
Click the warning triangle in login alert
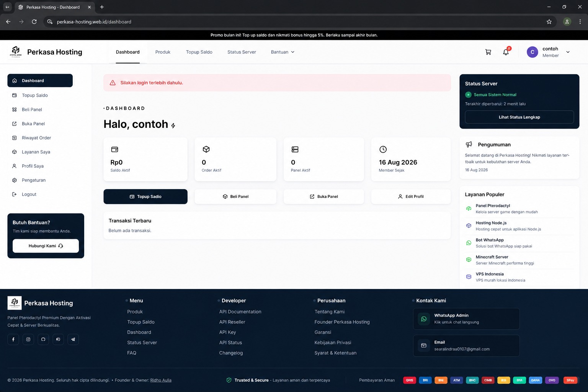(113, 83)
